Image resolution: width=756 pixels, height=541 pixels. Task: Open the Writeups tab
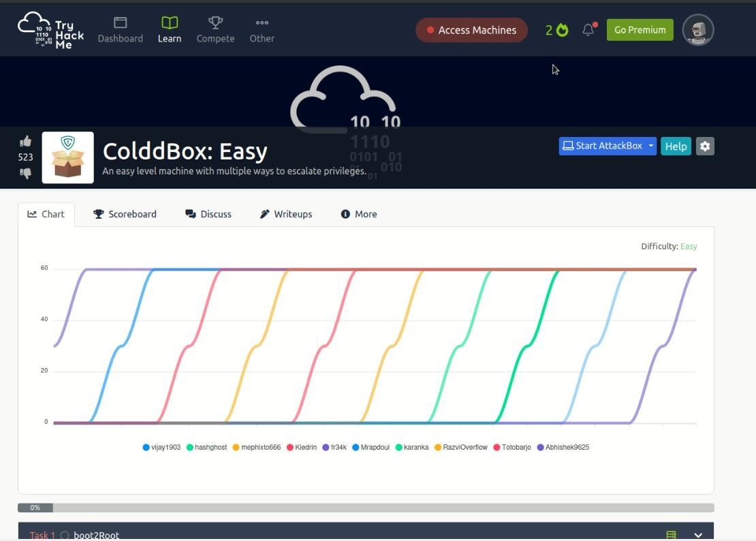286,214
